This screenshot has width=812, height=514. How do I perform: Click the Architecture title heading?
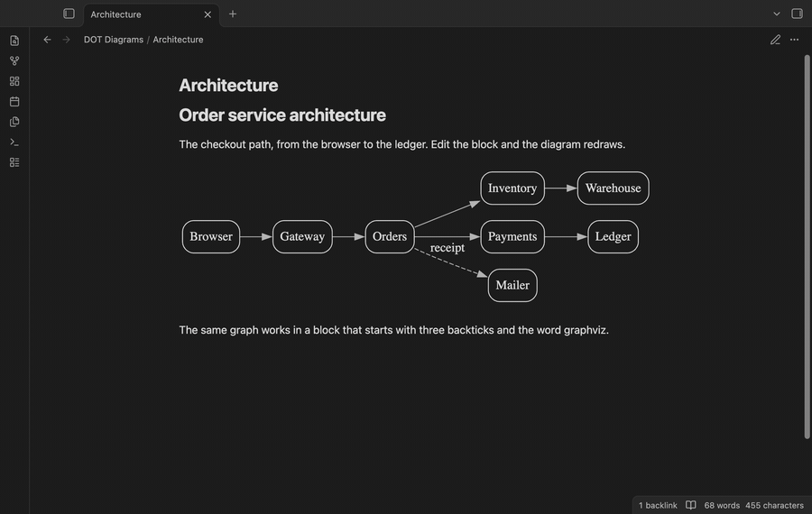coord(228,86)
